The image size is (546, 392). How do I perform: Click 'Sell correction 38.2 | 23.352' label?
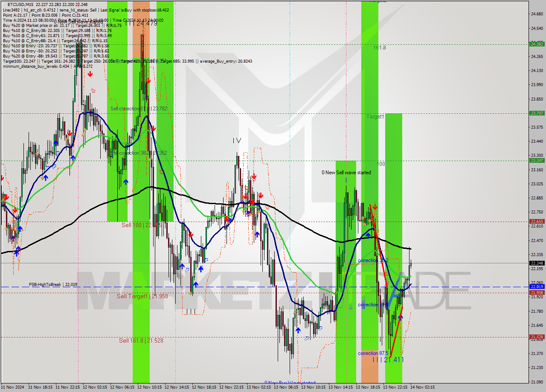[139, 153]
